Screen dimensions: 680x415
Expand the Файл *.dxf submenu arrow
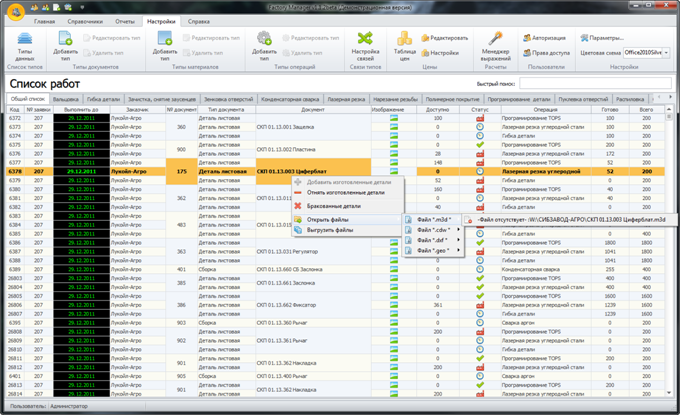click(x=458, y=240)
